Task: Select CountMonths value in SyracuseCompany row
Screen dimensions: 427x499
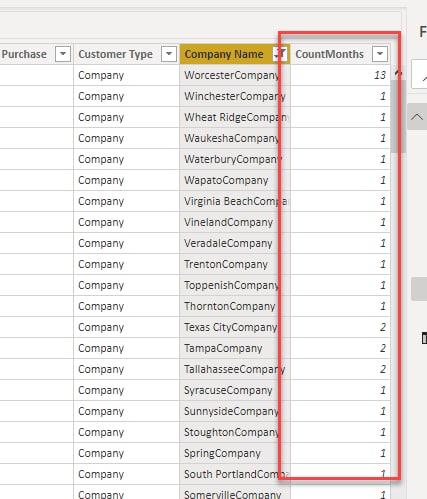Action: point(340,390)
